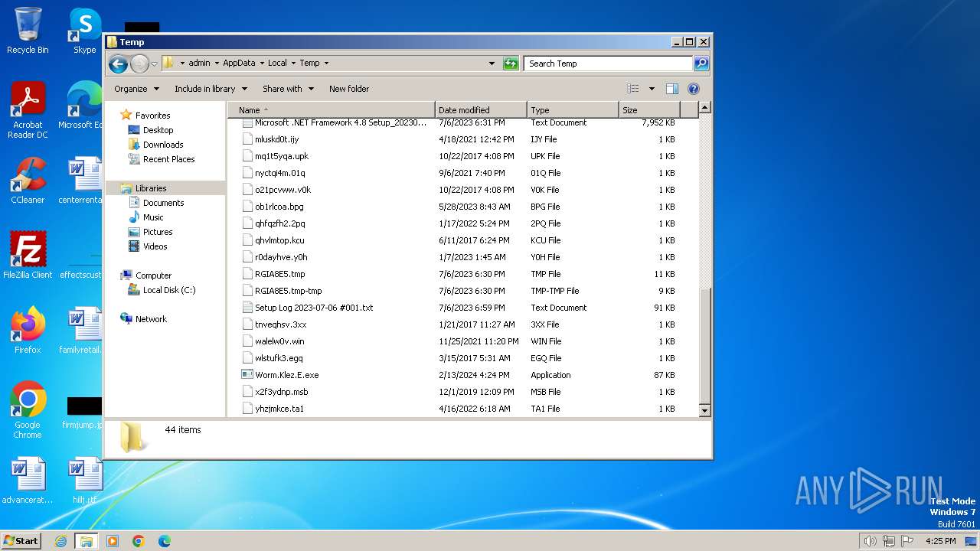This screenshot has height=551, width=980.
Task: Select Documents library in navigation pane
Action: 163,203
